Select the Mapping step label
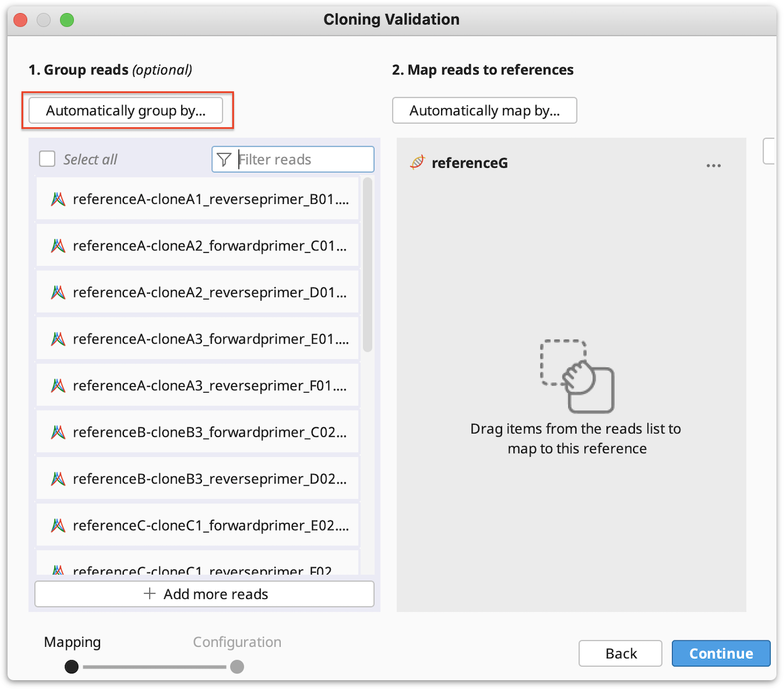Screen dimensions: 784x689 tap(72, 642)
